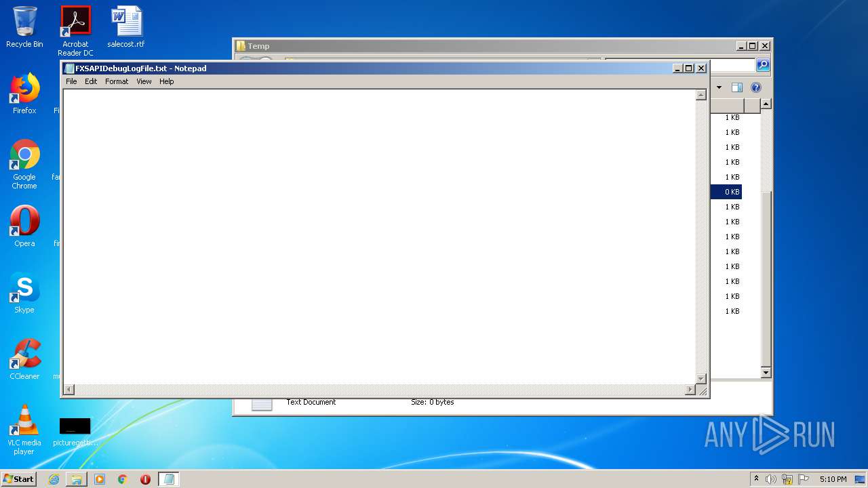Select the picturegetti... desktop file

75,432
